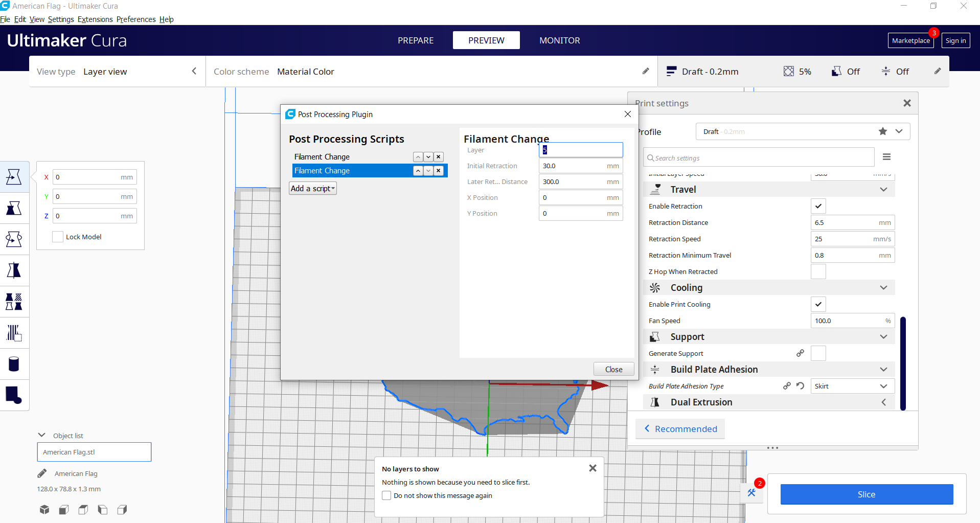The height and width of the screenshot is (523, 980).
Task: Collapse the View type panel chevron
Action: [x=194, y=71]
